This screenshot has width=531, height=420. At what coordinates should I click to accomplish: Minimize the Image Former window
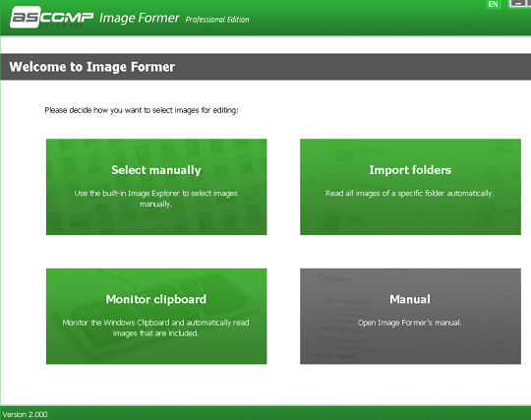[x=518, y=3]
